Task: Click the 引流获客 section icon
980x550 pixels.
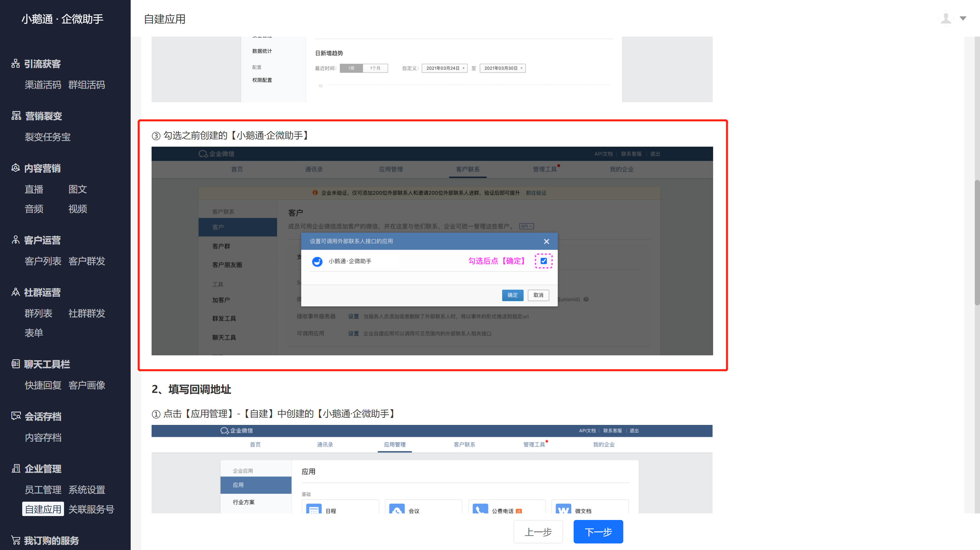Action: coord(16,63)
